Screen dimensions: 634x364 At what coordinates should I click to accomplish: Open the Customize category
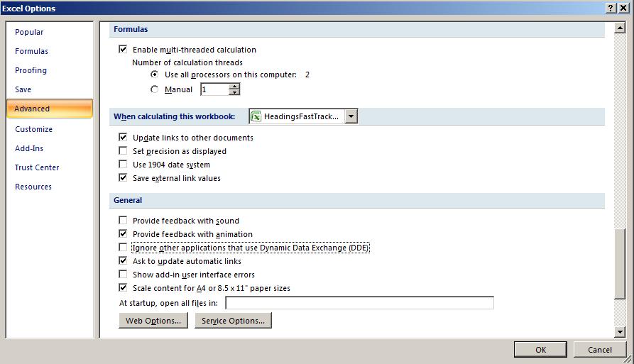tap(33, 129)
